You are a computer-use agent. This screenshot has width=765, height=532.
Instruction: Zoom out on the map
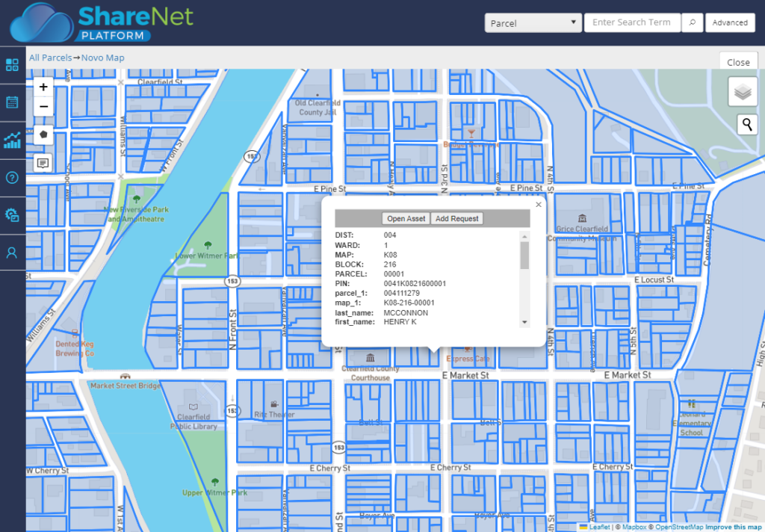43,106
